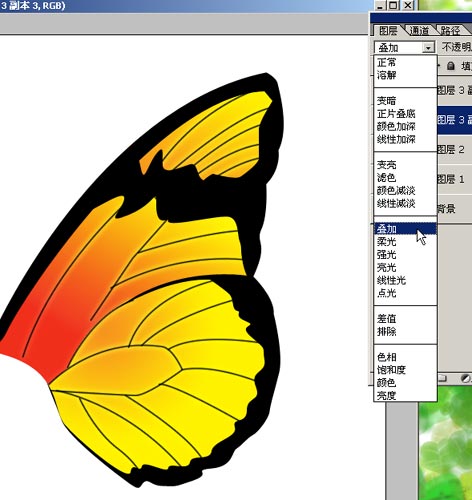Open the 叠加 blend mode dropdown arrow
Image resolution: width=472 pixels, height=500 pixels.
point(428,48)
